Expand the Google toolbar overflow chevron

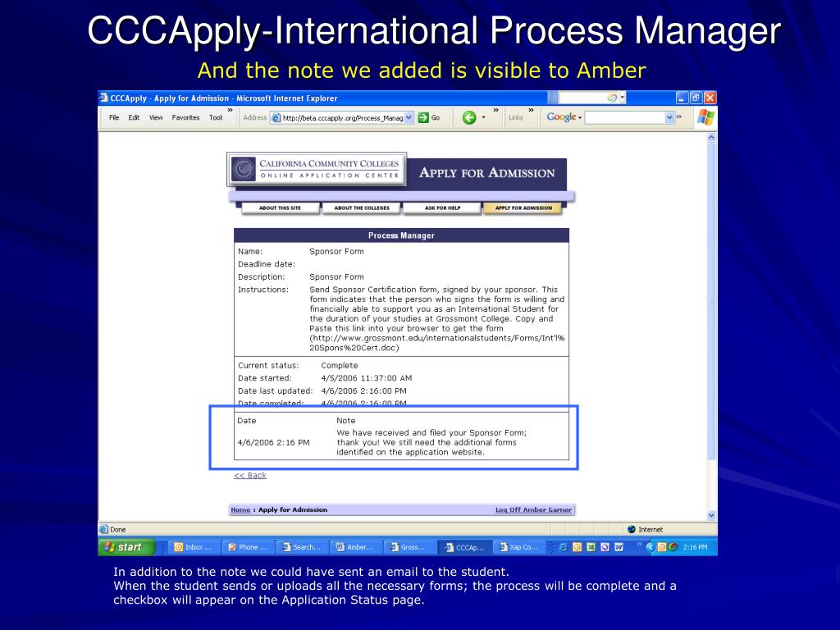679,116
